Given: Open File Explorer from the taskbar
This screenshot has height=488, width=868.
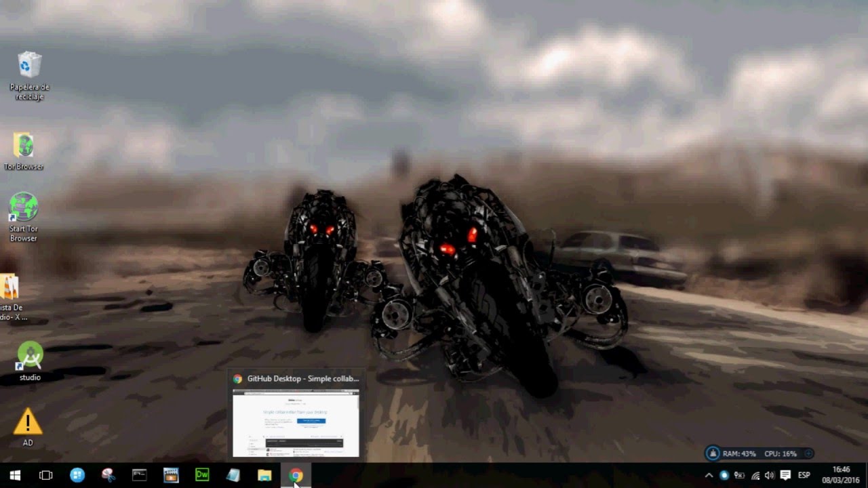Looking at the screenshot, I should 264,475.
